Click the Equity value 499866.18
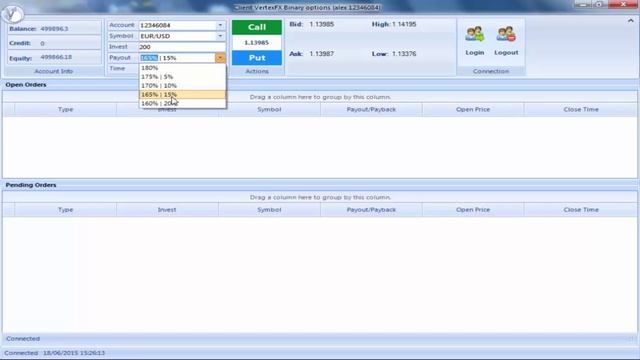This screenshot has height=360, width=640. (x=56, y=57)
